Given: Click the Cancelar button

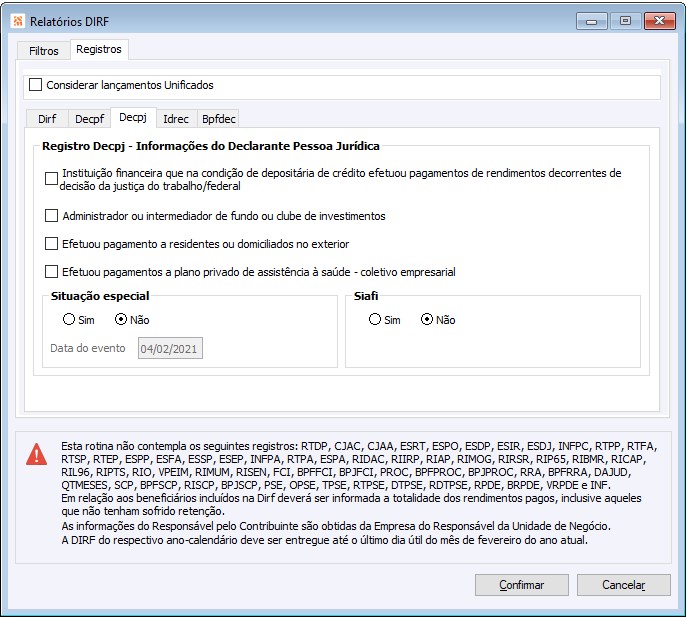Looking at the screenshot, I should 623,585.
